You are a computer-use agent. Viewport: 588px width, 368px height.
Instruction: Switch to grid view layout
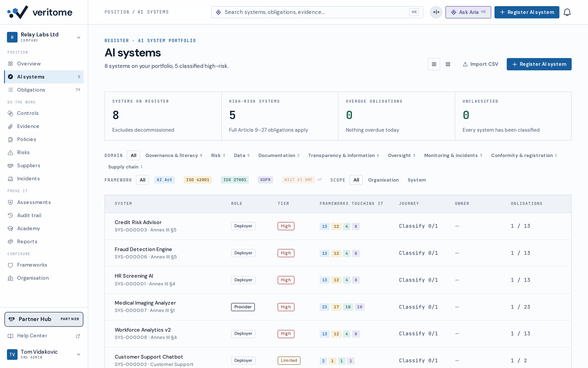(448, 64)
